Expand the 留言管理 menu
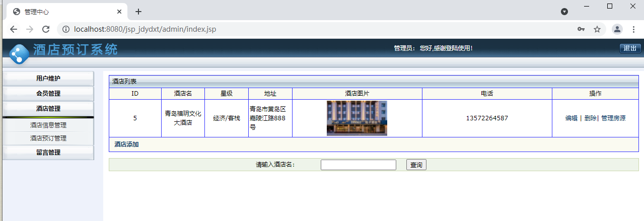Image resolution: width=644 pixels, height=221 pixels. pyautogui.click(x=48, y=153)
